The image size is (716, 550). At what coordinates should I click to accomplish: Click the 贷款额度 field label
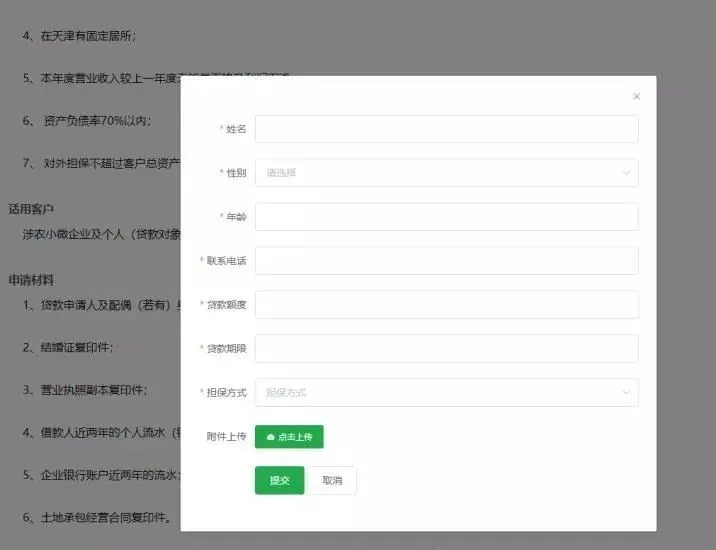pos(226,305)
